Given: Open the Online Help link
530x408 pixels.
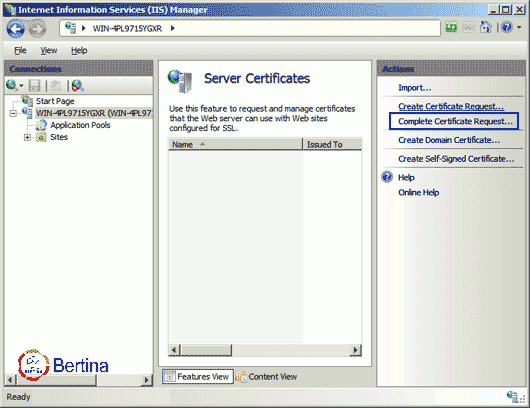Looking at the screenshot, I should coord(418,192).
